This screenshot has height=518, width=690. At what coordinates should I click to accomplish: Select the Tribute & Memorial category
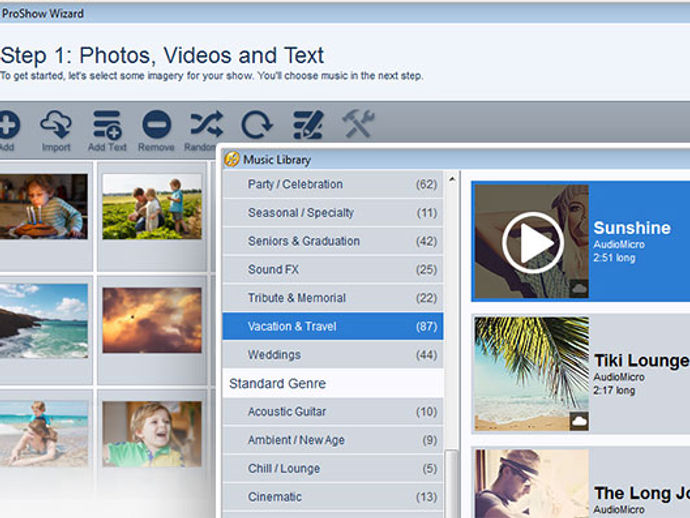point(333,298)
